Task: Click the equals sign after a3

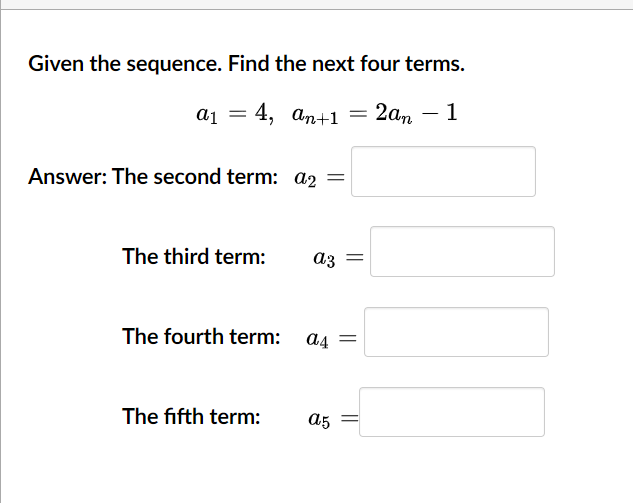Action: click(355, 257)
